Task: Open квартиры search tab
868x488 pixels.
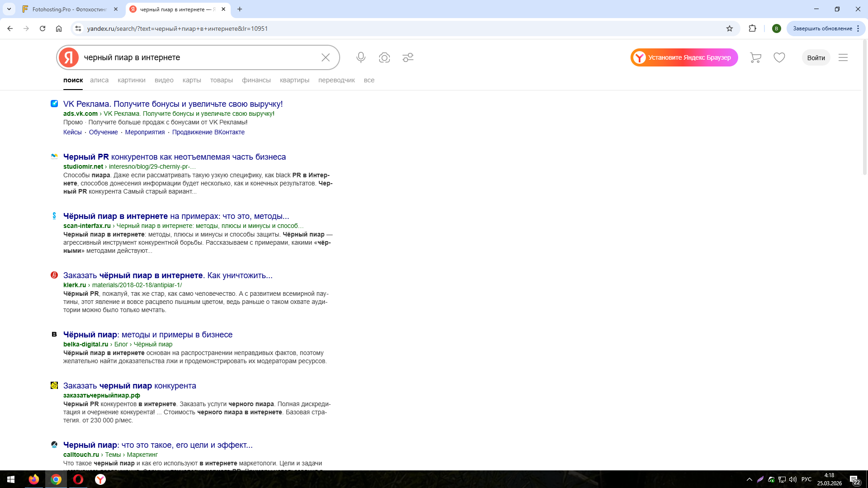Action: 294,80
